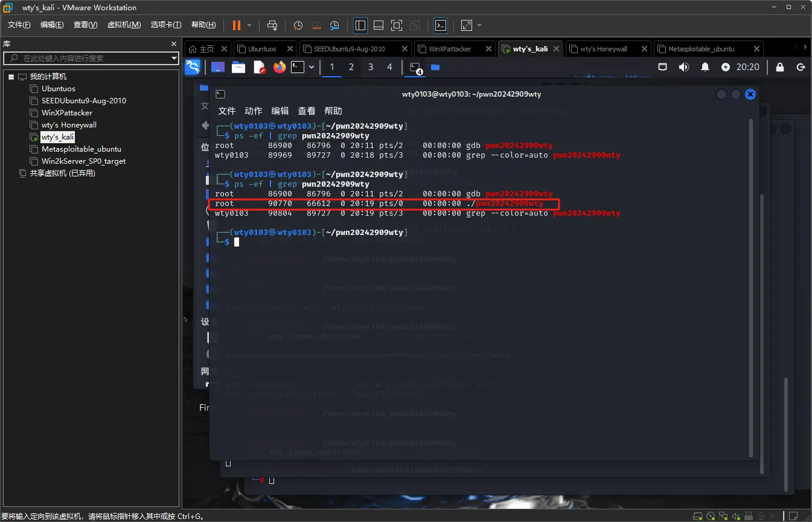The width and height of the screenshot is (812, 522).
Task: Select SEEDUbuntu9-Aug-2010 in the library tree
Action: click(x=83, y=101)
